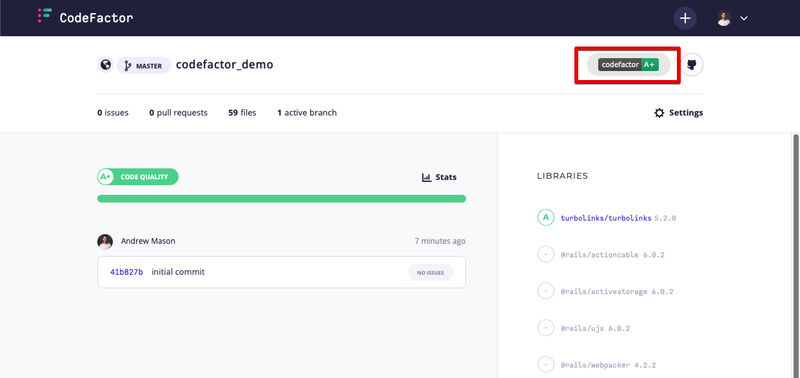800x378 pixels.
Task: Click the grade icon beside @rails/webpacker
Action: [x=545, y=364]
